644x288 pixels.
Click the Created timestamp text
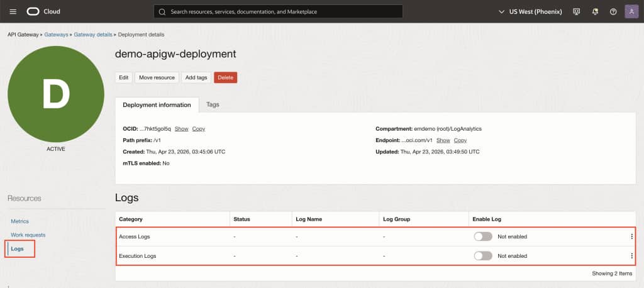[186, 152]
